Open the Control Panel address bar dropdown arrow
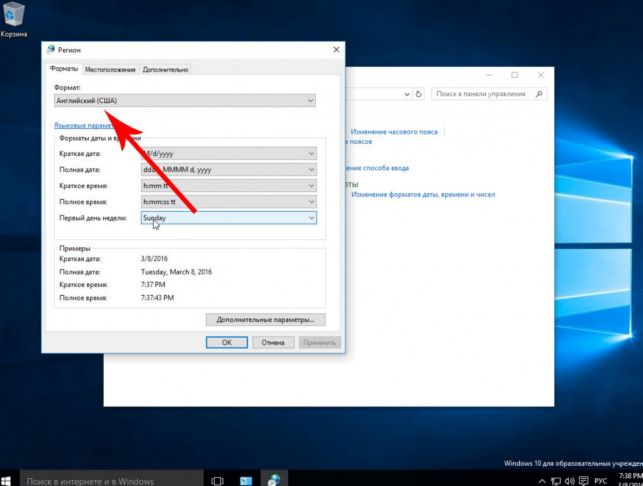This screenshot has height=486, width=643. 407,94
